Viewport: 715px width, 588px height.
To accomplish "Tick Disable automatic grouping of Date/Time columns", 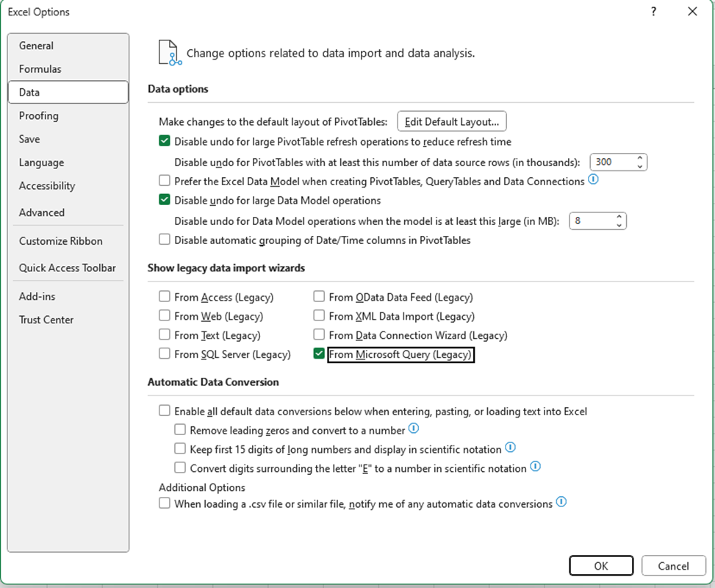I will pyautogui.click(x=165, y=240).
